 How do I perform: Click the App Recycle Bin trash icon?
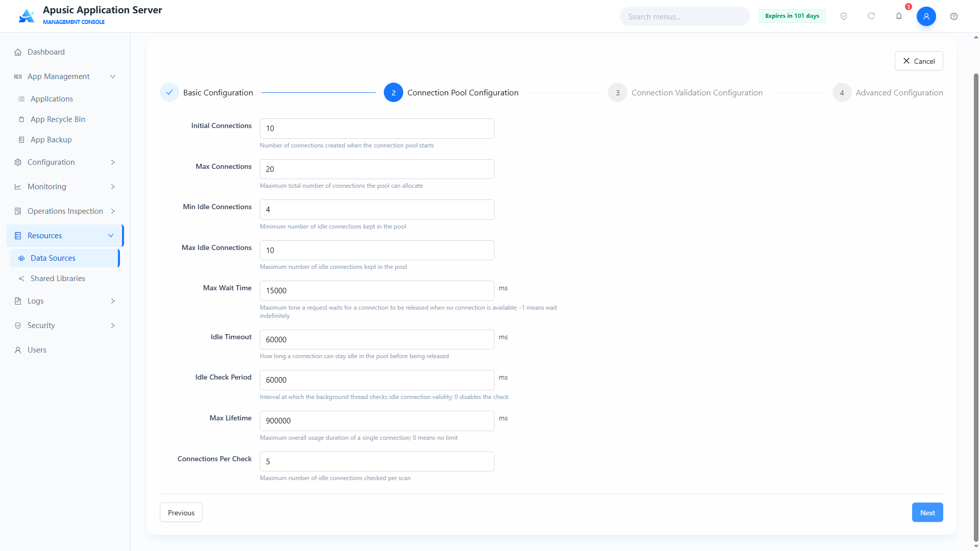coord(21,119)
